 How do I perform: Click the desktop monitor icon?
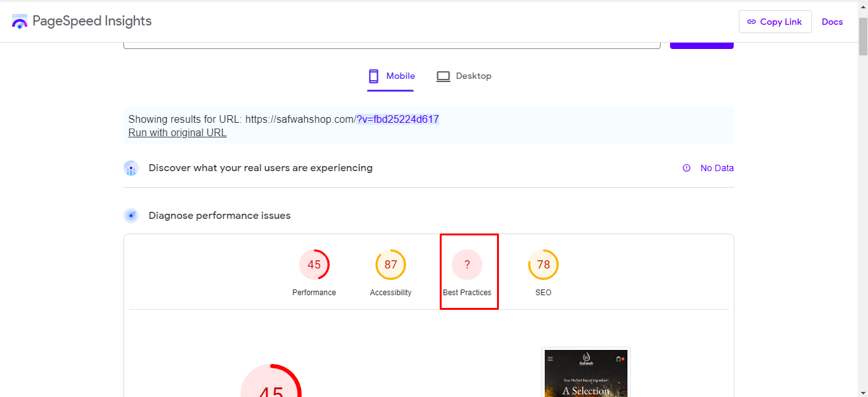[x=443, y=76]
